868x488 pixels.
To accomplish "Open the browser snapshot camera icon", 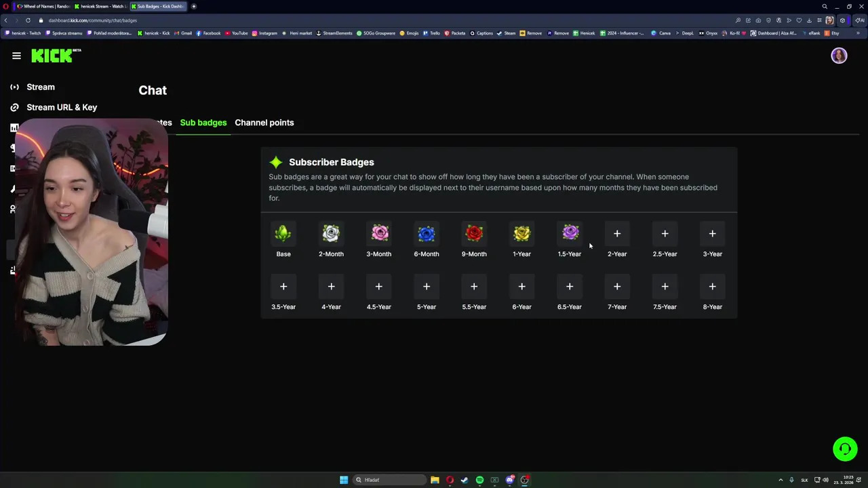I will (x=758, y=20).
